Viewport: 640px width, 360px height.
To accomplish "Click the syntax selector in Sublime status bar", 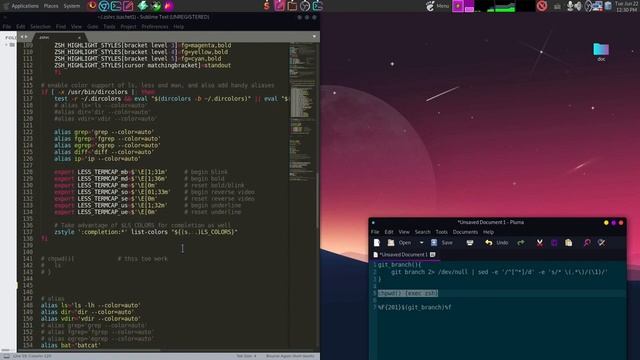I will (x=291, y=356).
